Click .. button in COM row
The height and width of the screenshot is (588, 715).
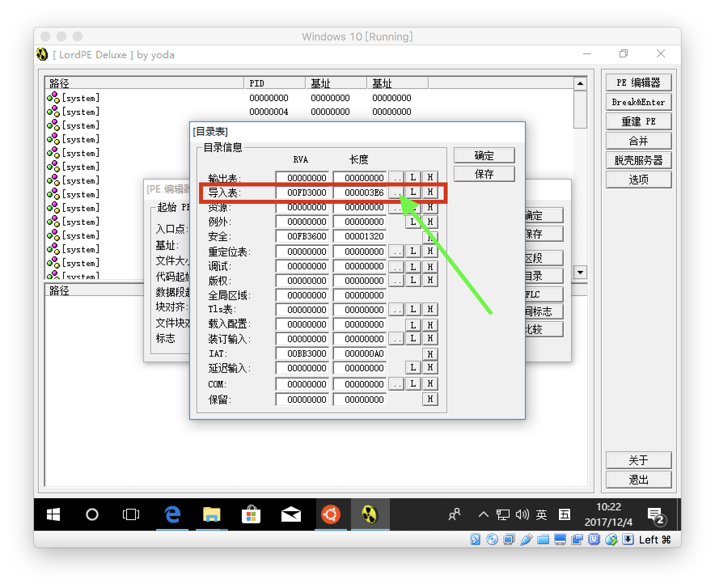(396, 384)
